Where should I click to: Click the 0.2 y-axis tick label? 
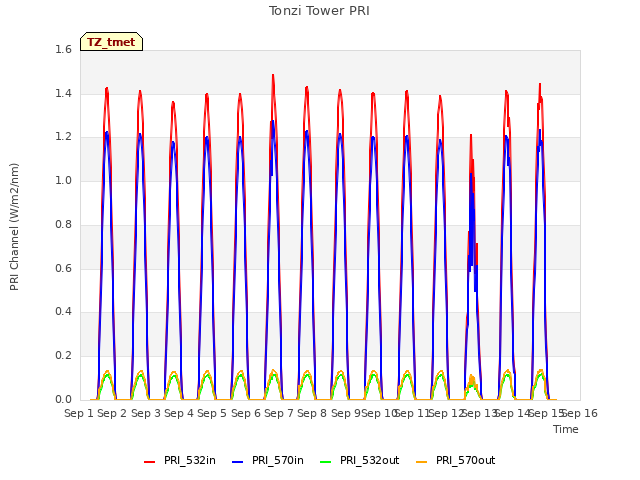[x=63, y=356]
